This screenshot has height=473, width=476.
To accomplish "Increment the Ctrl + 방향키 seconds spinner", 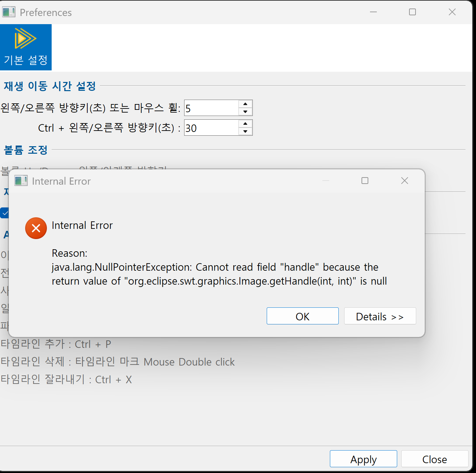I will coord(245,124).
